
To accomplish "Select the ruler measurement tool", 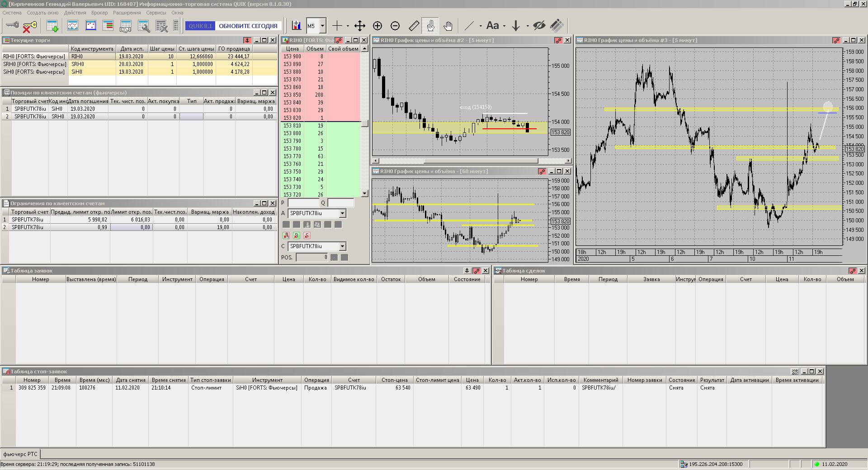I will [x=414, y=26].
